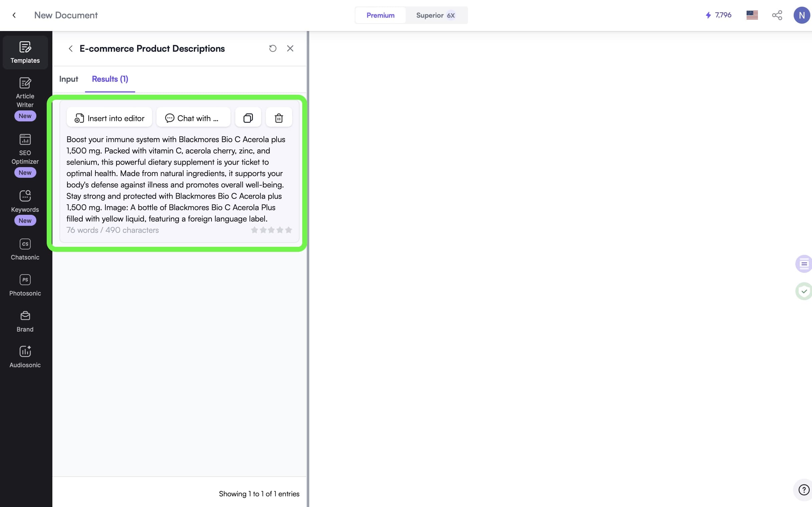Switch to the Input tab
The width and height of the screenshot is (812, 507).
[68, 79]
